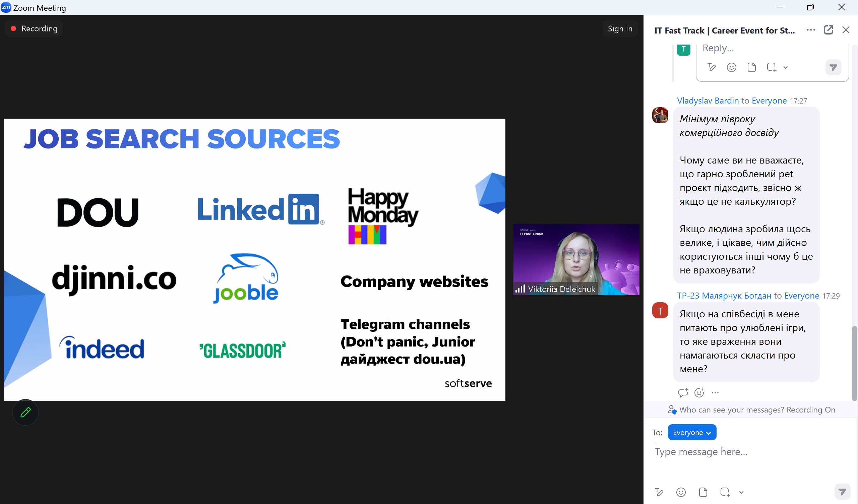This screenshot has height=504, width=858.
Task: Send the thread reply message
Action: pyautogui.click(x=833, y=67)
